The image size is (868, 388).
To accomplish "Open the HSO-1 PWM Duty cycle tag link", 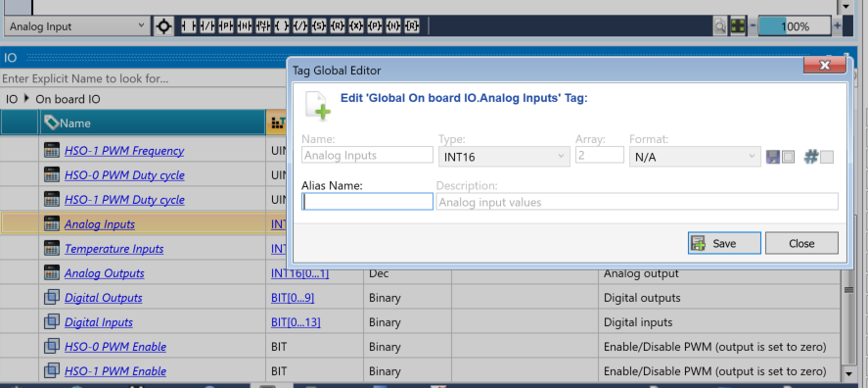I will click(124, 200).
